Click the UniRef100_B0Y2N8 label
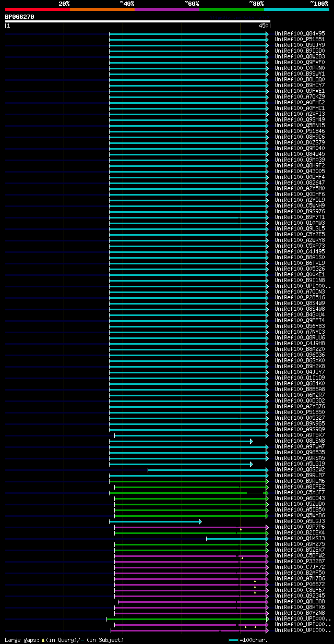The image size is (334, 644). (x=300, y=613)
